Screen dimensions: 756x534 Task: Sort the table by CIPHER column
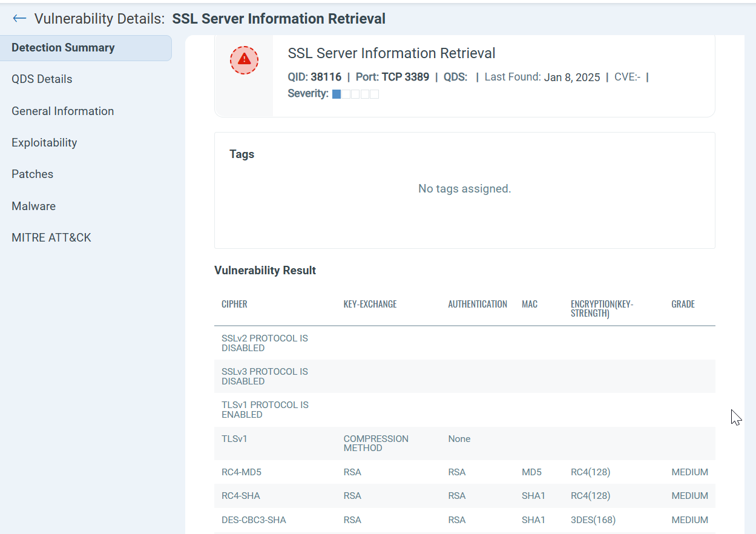pyautogui.click(x=234, y=304)
